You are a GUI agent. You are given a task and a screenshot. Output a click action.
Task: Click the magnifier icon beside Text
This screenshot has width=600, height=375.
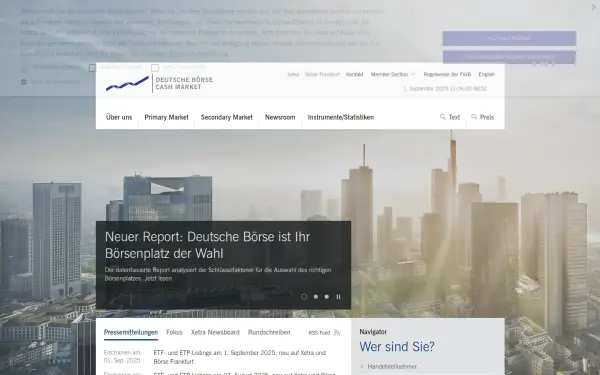(x=443, y=117)
